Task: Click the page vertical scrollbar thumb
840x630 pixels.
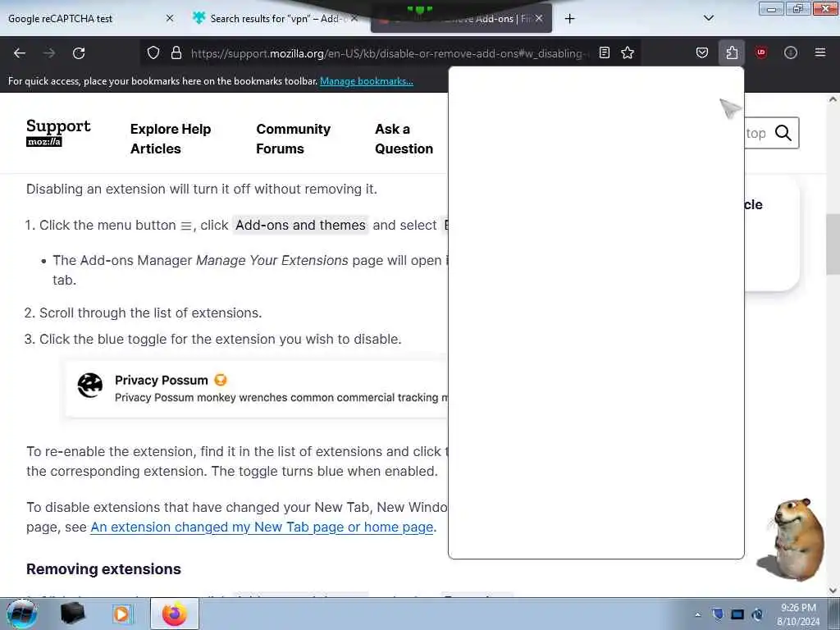Action: (833, 244)
